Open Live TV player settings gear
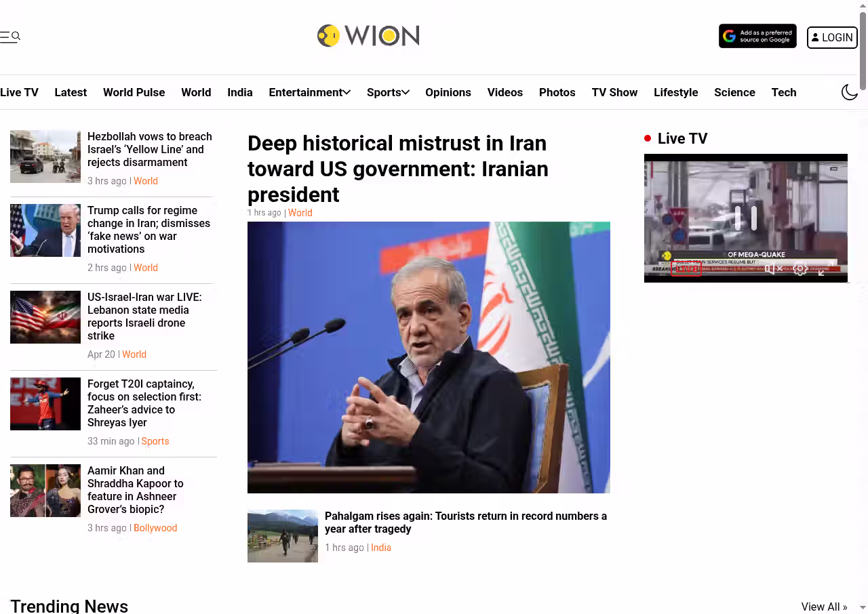The image size is (868, 614). click(800, 268)
